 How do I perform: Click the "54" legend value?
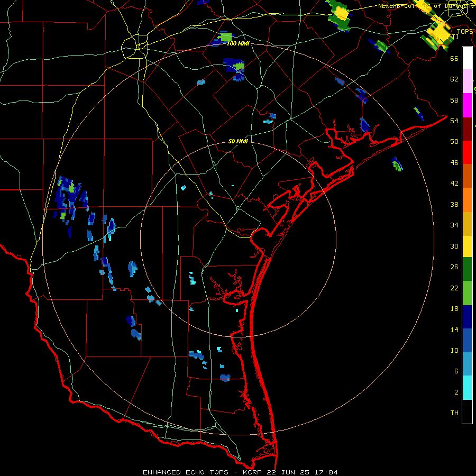[x=454, y=121]
